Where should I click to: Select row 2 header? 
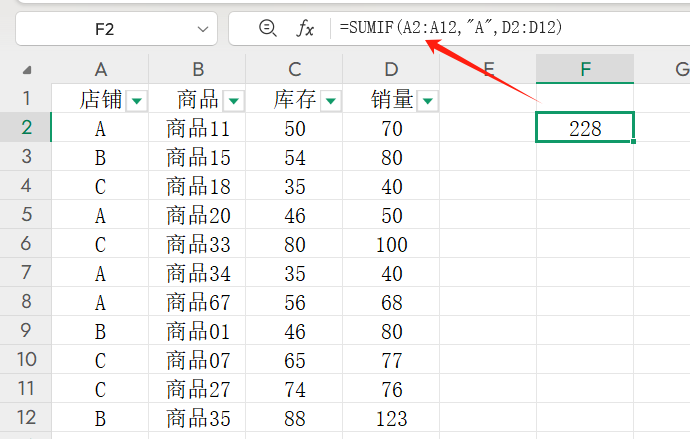point(26,127)
